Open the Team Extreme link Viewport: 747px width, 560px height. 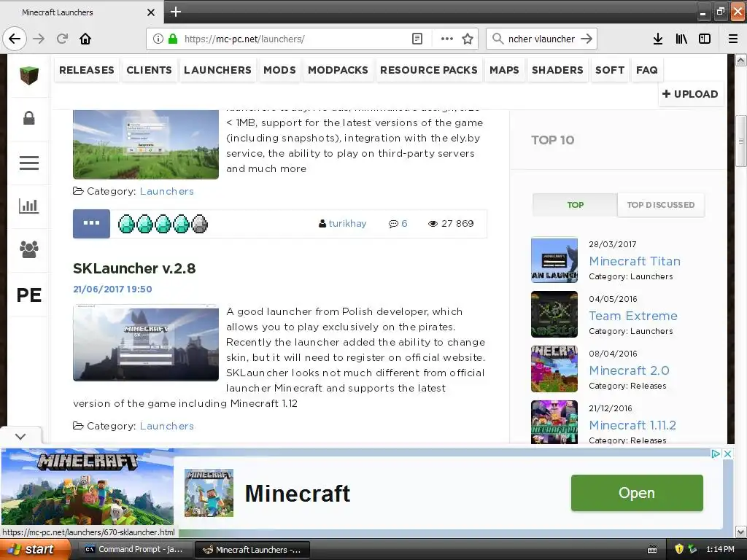pos(633,316)
